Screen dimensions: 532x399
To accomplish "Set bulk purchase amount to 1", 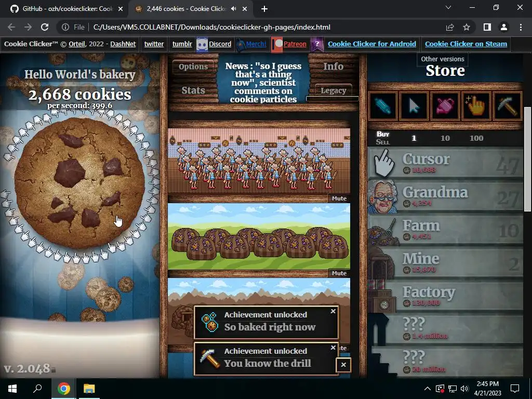I will 414,138.
